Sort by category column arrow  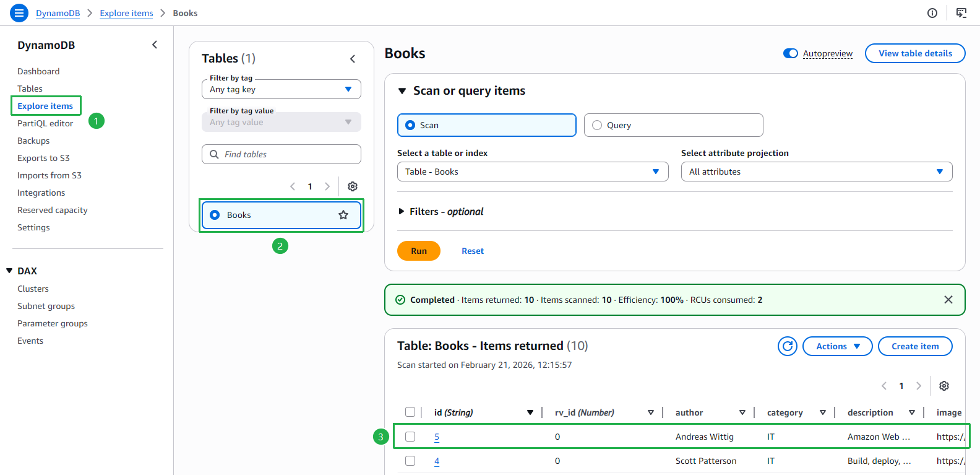click(x=823, y=412)
